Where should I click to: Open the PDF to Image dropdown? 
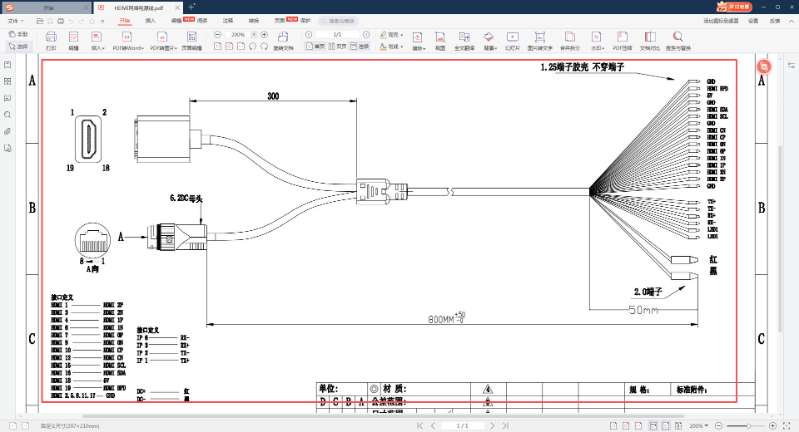(163, 44)
